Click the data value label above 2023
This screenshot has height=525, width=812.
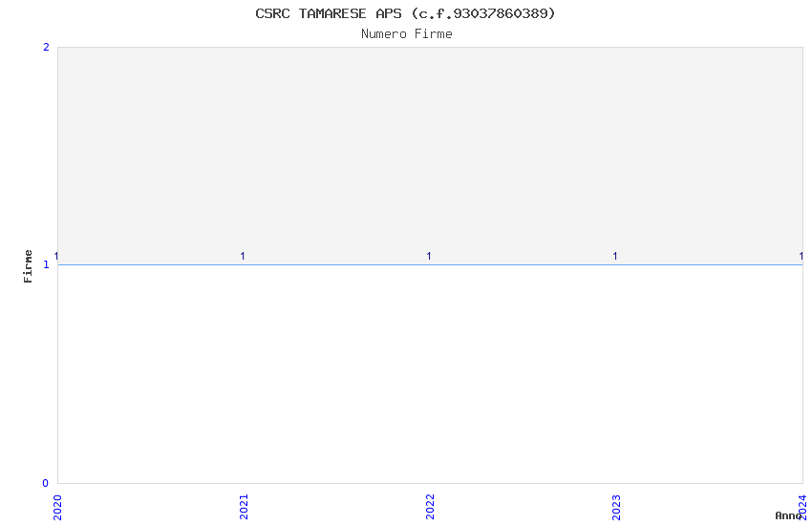tap(615, 256)
